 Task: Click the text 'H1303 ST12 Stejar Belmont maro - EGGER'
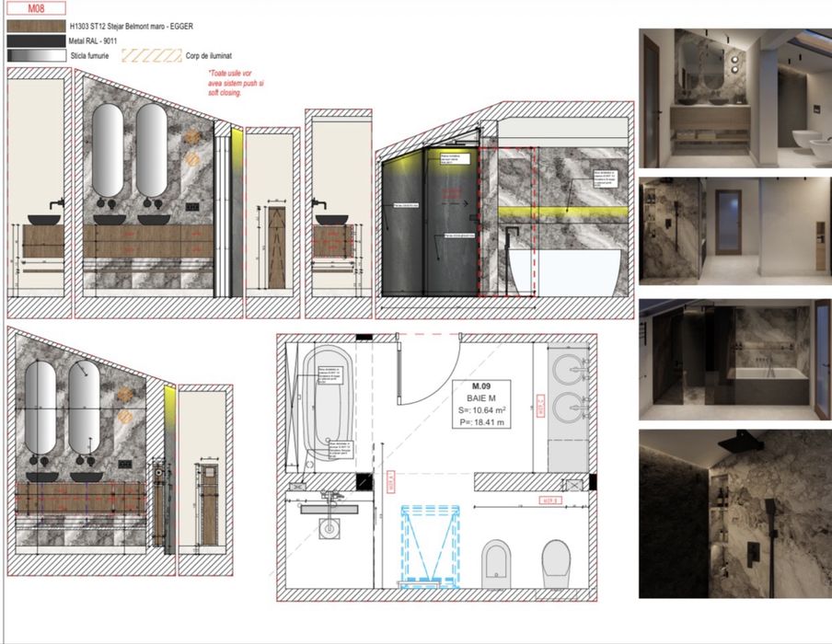pyautogui.click(x=131, y=26)
